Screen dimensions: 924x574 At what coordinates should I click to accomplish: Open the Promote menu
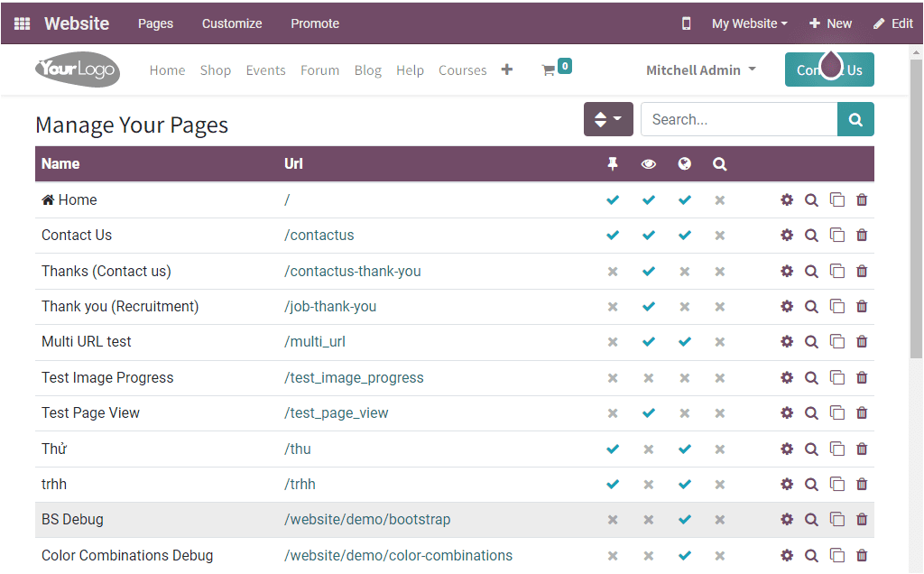314,23
